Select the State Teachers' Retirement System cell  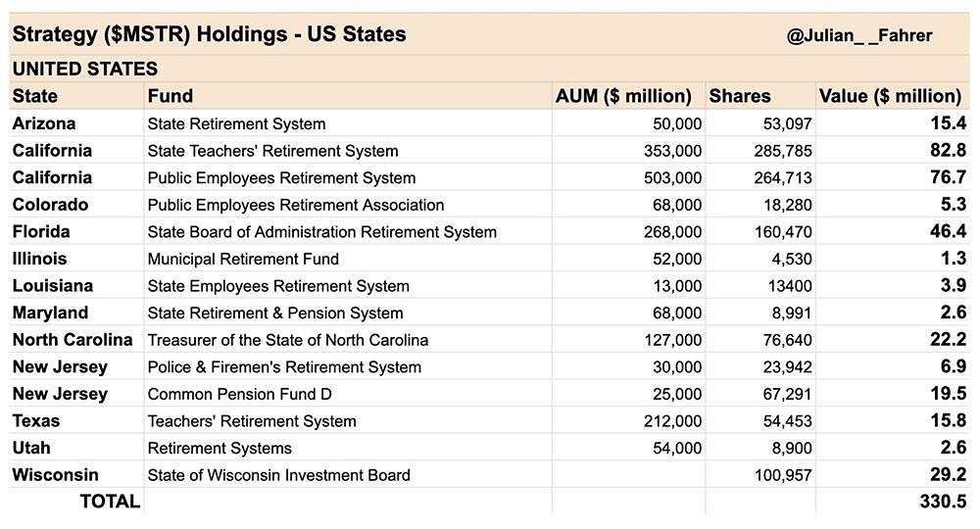pyautogui.click(x=272, y=151)
